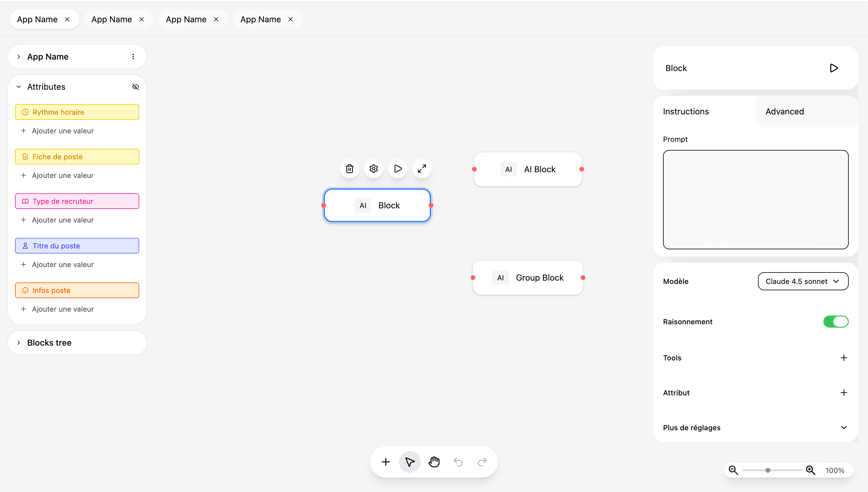Close the fourth App Name tab

291,19
